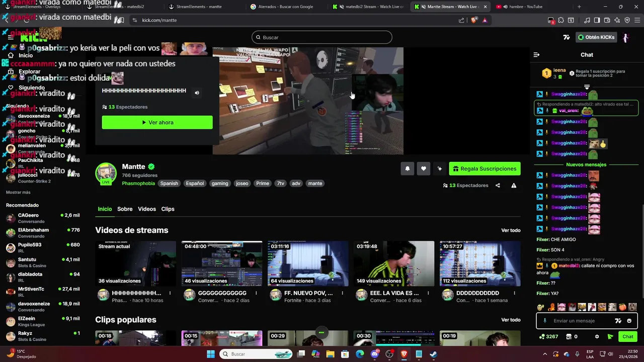The width and height of the screenshot is (644, 362).
Task: Click the Kick search box Buscar
Action: 322,37
